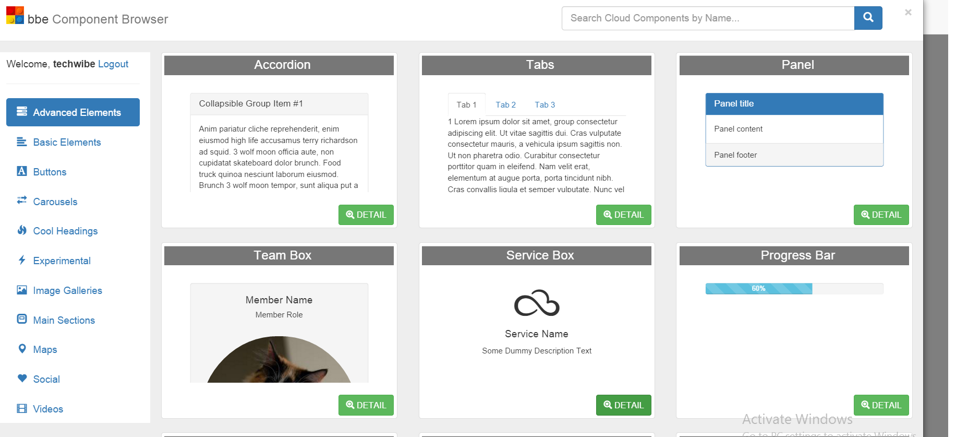Screen dimensions: 980x437
Task: Switch to Tab 1 in Tabs preview
Action: [x=466, y=104]
